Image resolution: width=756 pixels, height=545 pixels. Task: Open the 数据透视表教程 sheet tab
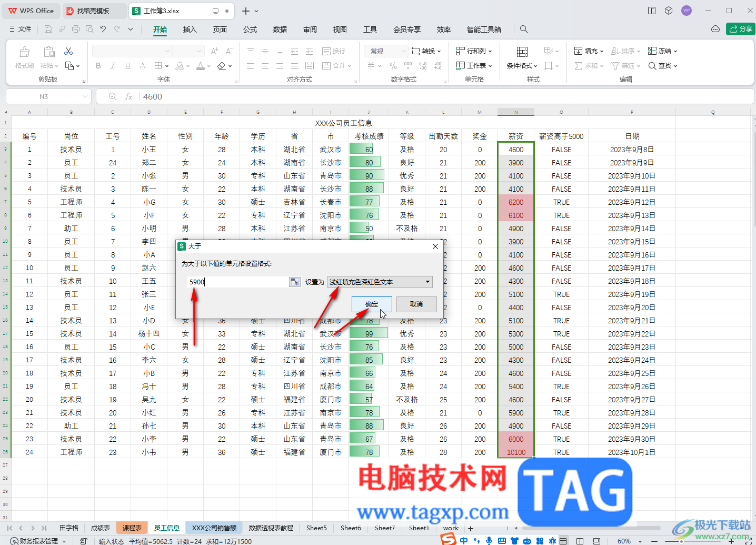tap(271, 528)
